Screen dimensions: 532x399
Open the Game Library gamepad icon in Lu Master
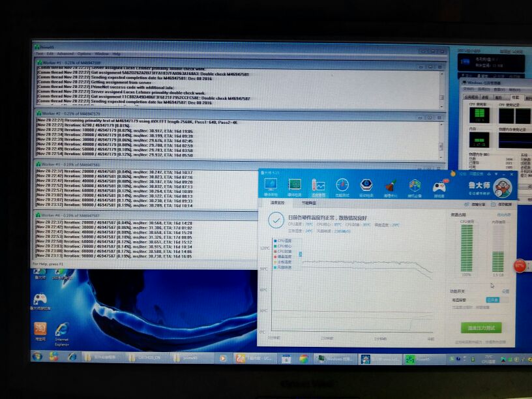[439, 188]
